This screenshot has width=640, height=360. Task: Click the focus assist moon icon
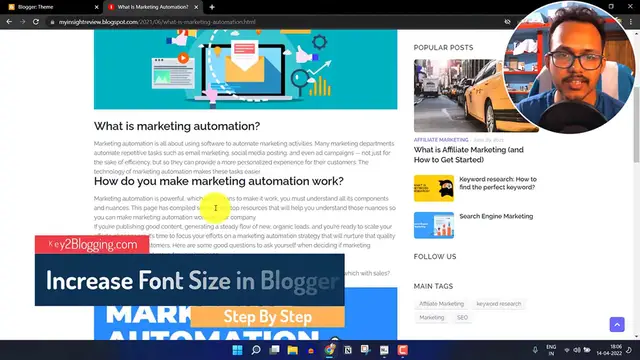click(629, 350)
